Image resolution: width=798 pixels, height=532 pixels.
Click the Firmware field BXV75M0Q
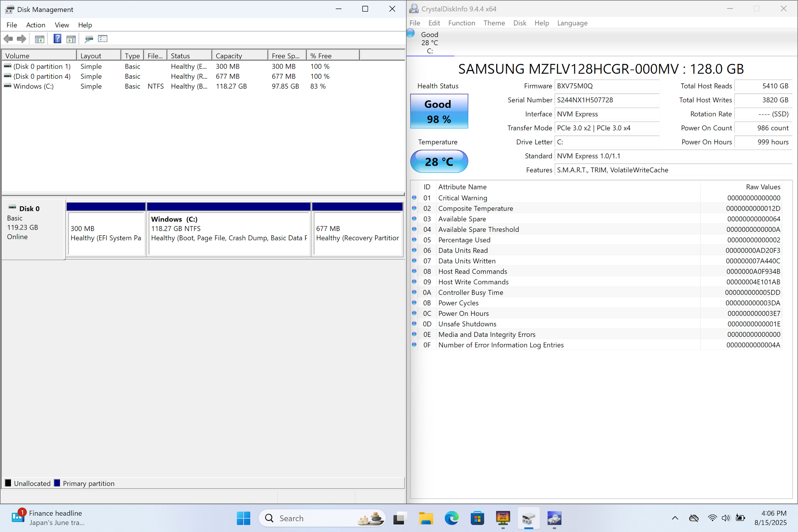[607, 86]
